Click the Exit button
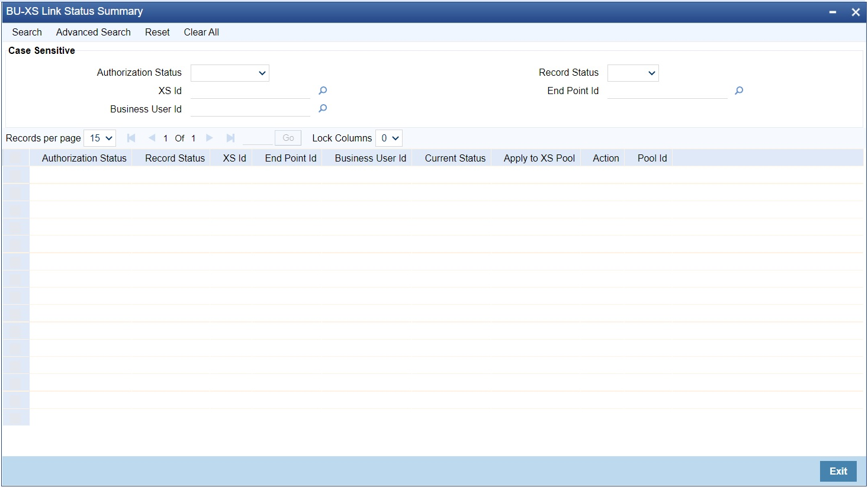The width and height of the screenshot is (868, 487). 838,471
